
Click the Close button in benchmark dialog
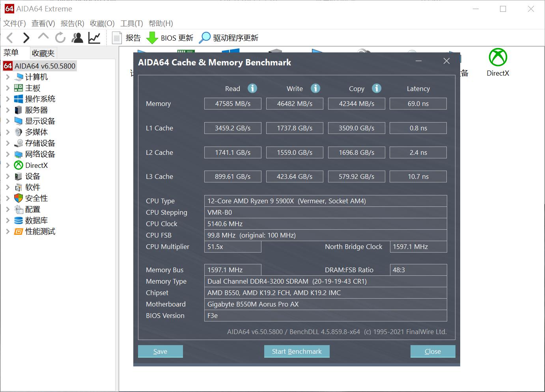433,351
